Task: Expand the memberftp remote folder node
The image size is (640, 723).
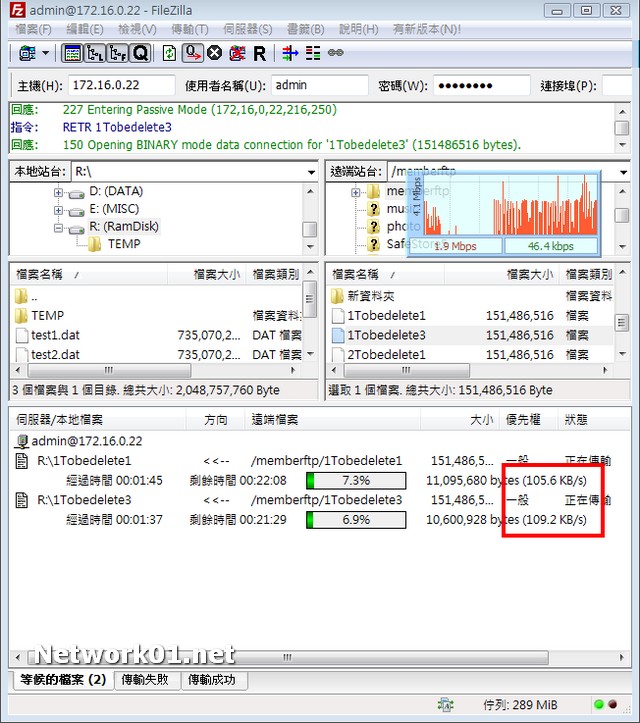Action: tap(356, 191)
